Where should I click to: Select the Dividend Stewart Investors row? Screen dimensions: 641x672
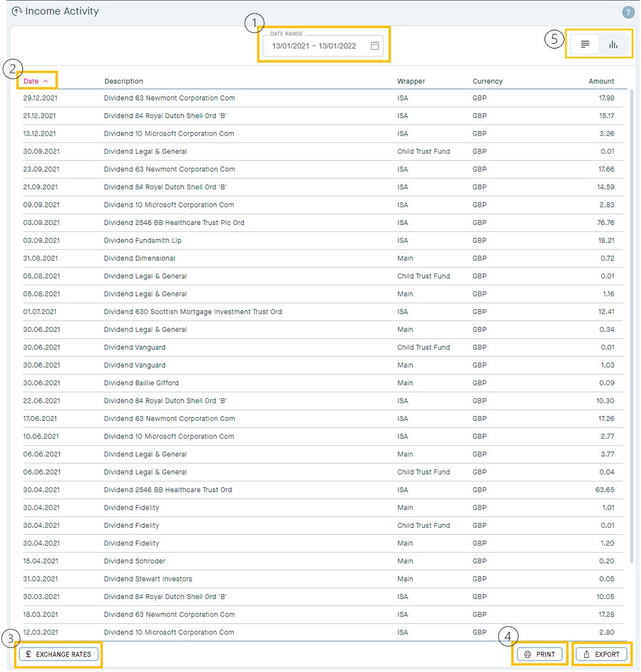coord(148,579)
